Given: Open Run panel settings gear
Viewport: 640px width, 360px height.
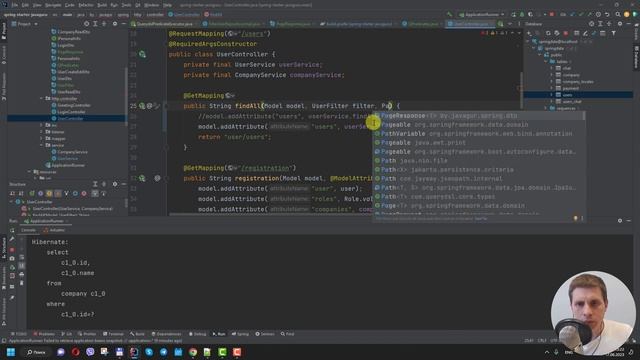Looking at the screenshot, I should [x=620, y=221].
